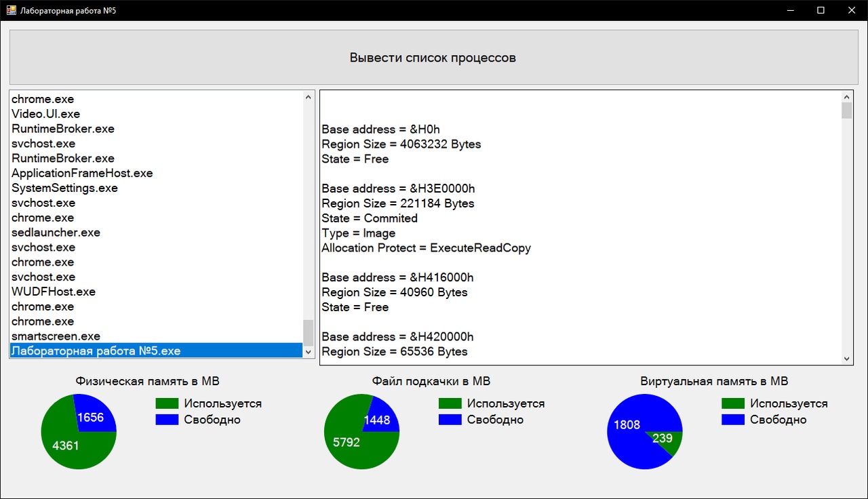The image size is (868, 499).
Task: Select ApplicationFrameHost.exe in the process list
Action: click(x=82, y=173)
